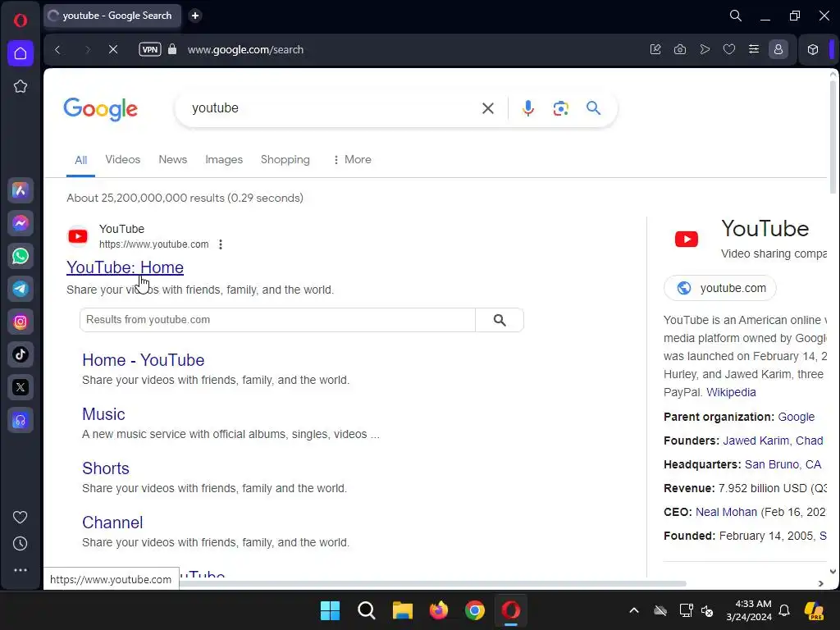Open Aria AI in the sidebar
840x630 pixels.
point(21,190)
